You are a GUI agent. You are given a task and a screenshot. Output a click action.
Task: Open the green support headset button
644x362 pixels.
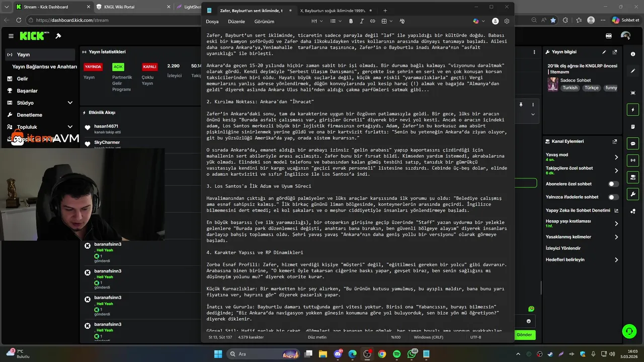pos(629,331)
